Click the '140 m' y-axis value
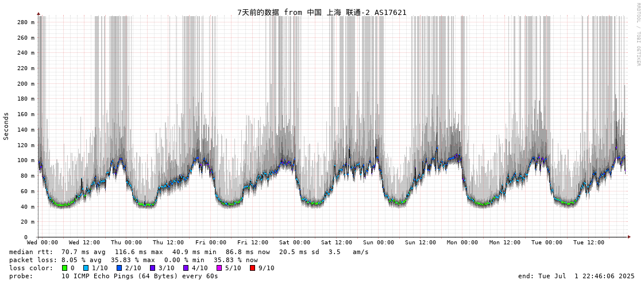Image resolution: width=644 pixels, height=284 pixels. [x=26, y=129]
